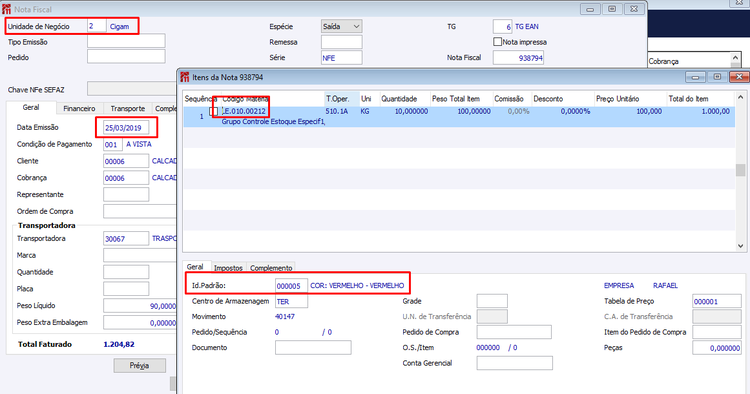Click the Preço Unitário column header
750x394 pixels.
630,98
